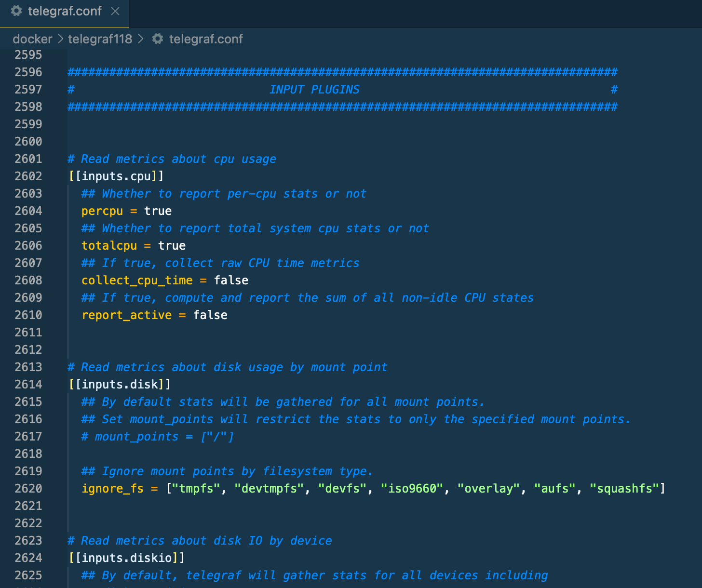
Task: Close the telegraf.conf editor tab
Action: pos(115,11)
